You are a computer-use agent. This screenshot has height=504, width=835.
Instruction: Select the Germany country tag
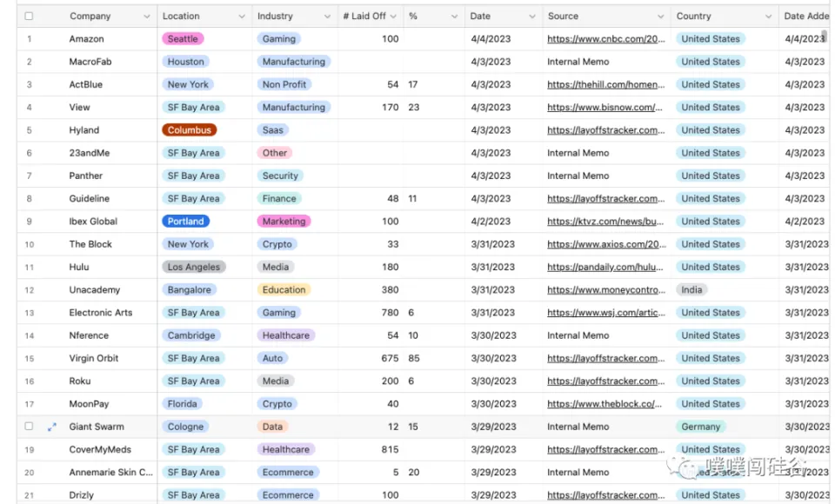(x=700, y=427)
